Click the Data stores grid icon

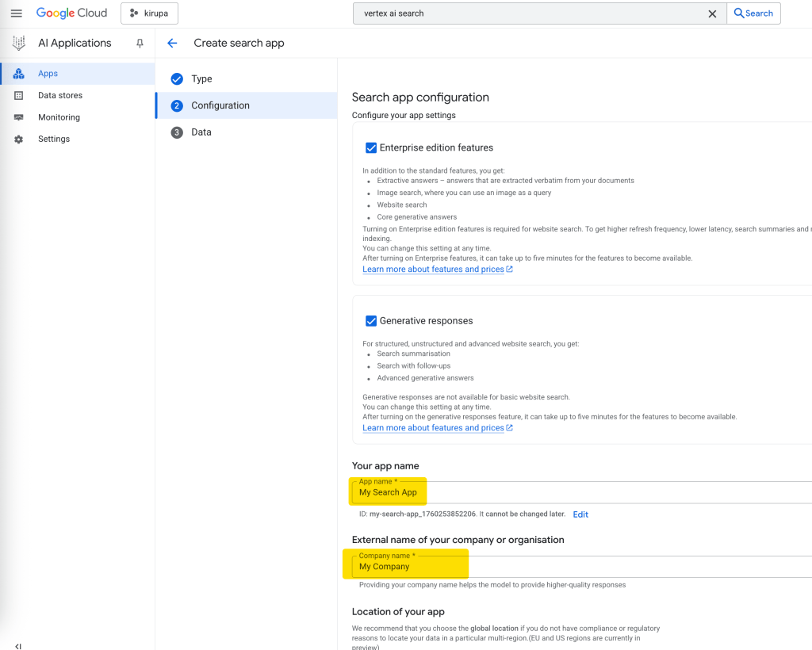[x=19, y=95]
